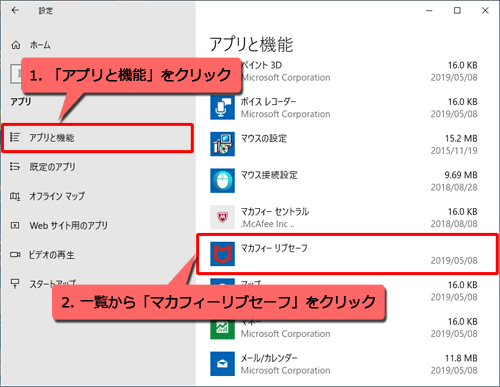Click the 2015/11/19 install date
Viewport: 500px width, 387px height.
(x=454, y=151)
